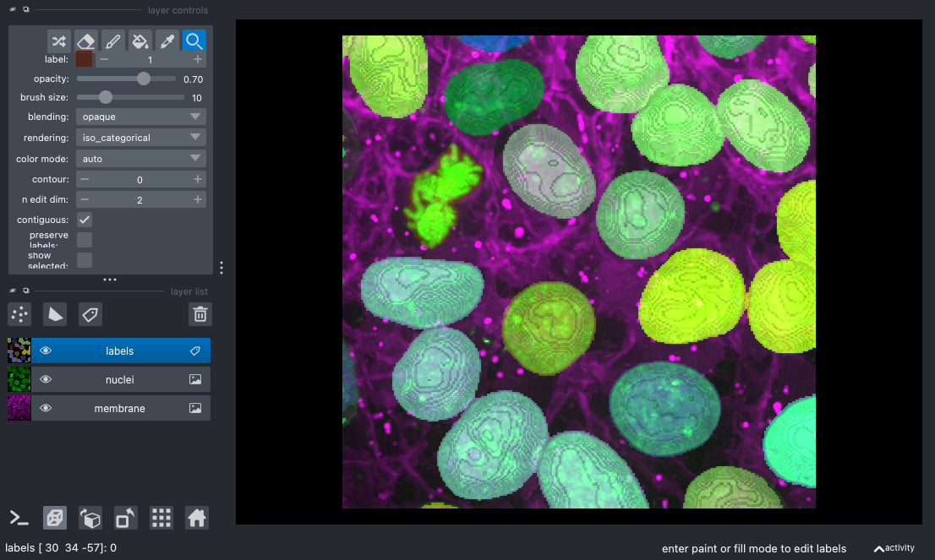Increase the contour value with the plus button
This screenshot has width=935, height=560.
pyautogui.click(x=196, y=178)
